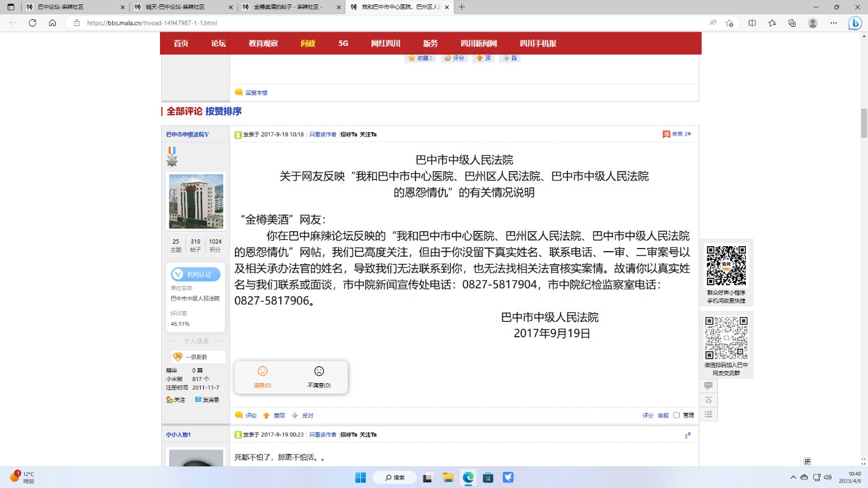The width and height of the screenshot is (868, 488).
Task: Click the floating list side icon
Action: (709, 414)
